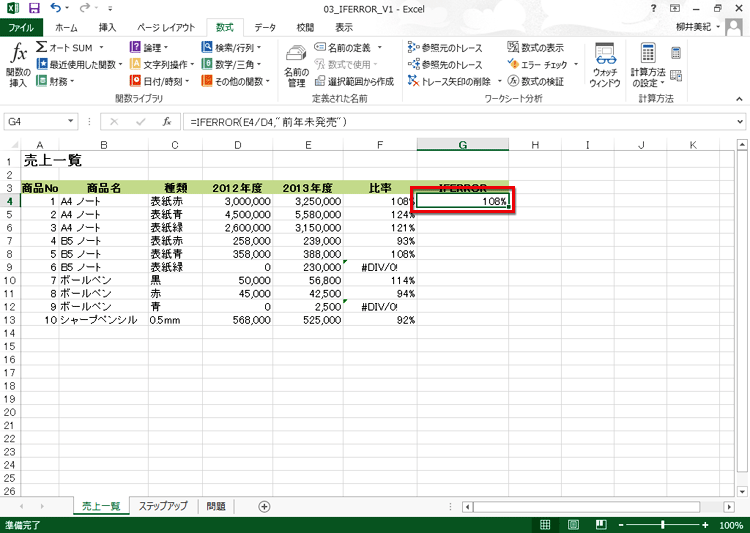Click the Insert Function (関数の挿入) fx icon
This screenshot has height=533, width=750.
point(18,65)
